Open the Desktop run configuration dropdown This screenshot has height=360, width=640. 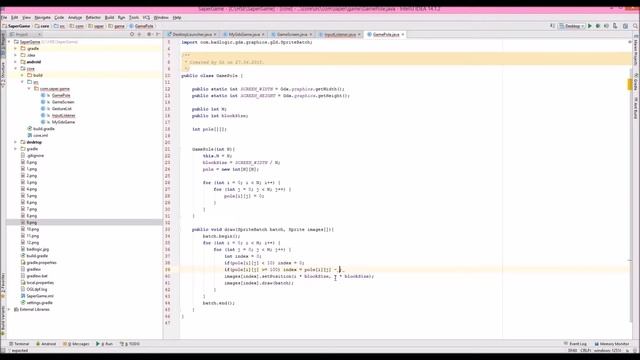pyautogui.click(x=571, y=26)
